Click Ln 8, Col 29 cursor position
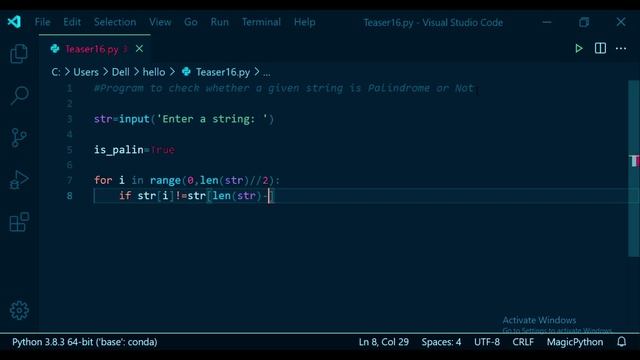 pos(384,342)
